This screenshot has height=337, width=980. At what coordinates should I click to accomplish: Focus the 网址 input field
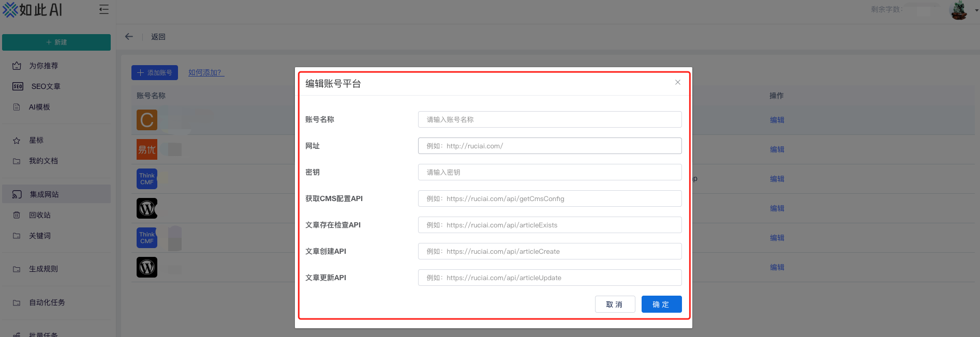(550, 146)
